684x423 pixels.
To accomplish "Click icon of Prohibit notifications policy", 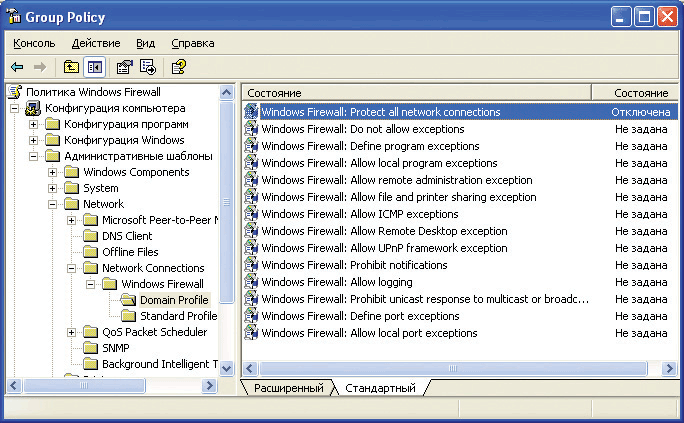I will pyautogui.click(x=251, y=265).
